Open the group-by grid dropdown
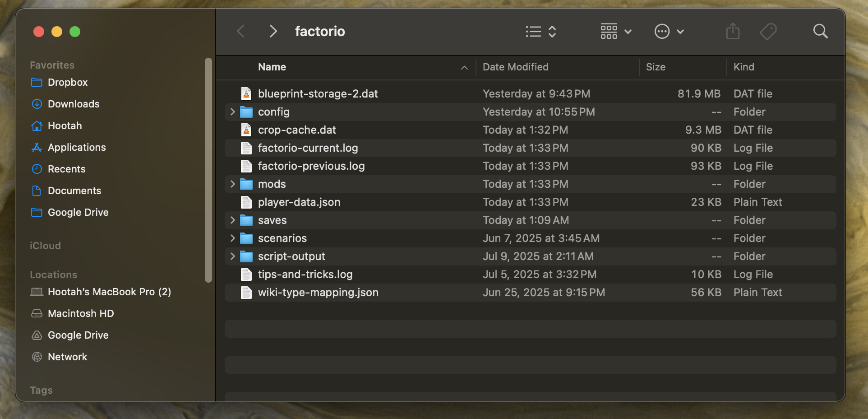Screen dimensions: 868x419 616,31
